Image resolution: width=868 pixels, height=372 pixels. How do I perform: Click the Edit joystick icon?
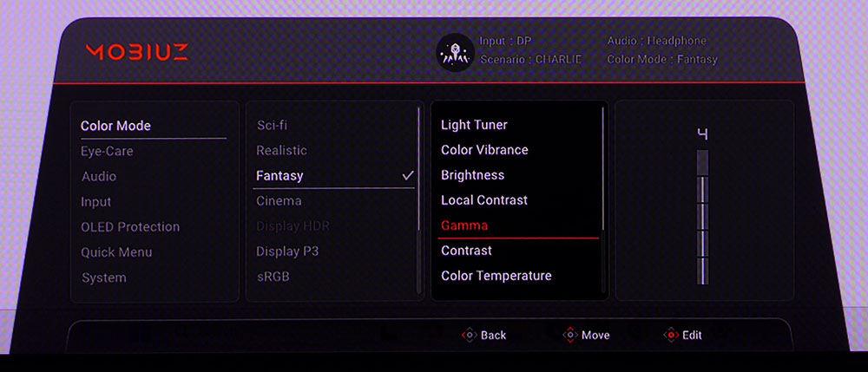point(670,335)
